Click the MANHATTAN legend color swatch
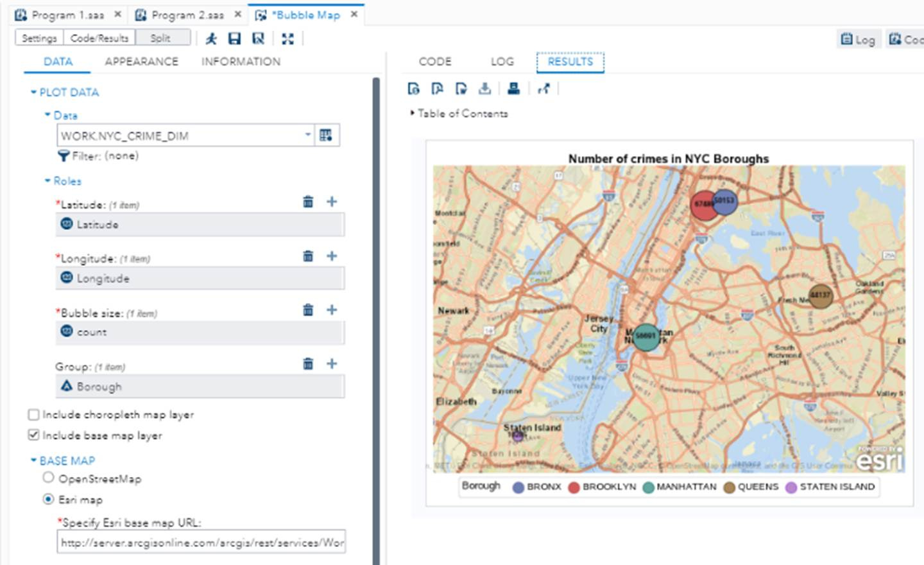The width and height of the screenshot is (924, 565). coord(648,487)
